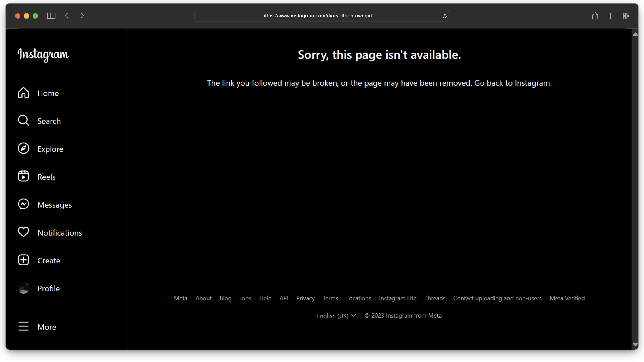Click the 'Go back to Instagram' link

[x=513, y=83]
